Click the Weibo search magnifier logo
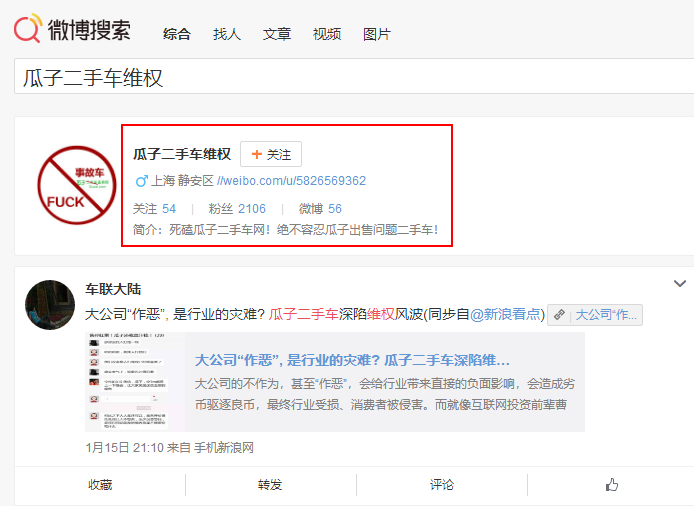This screenshot has height=506, width=694. point(28,28)
